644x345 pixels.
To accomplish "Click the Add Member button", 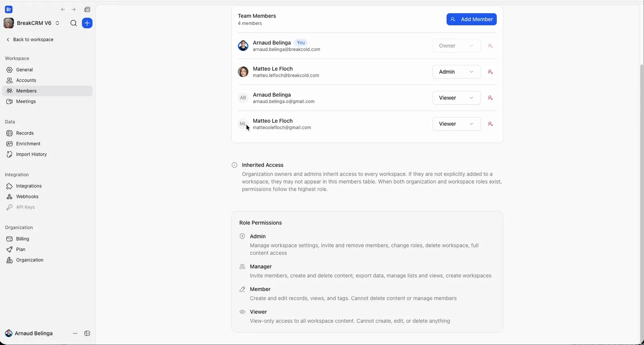I will pos(471,19).
